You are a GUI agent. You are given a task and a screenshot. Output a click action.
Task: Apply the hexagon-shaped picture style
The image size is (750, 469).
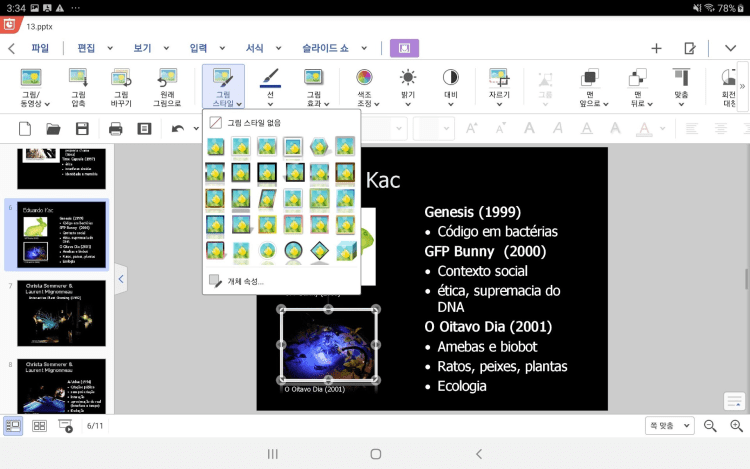coord(319,146)
